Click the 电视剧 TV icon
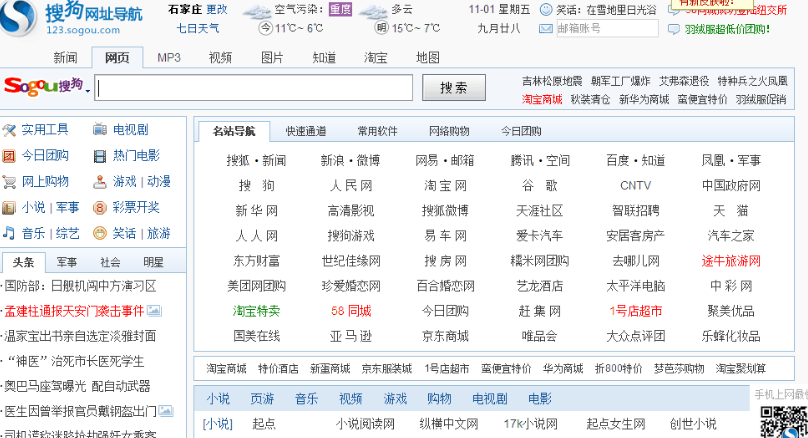808x438 pixels. 100,129
